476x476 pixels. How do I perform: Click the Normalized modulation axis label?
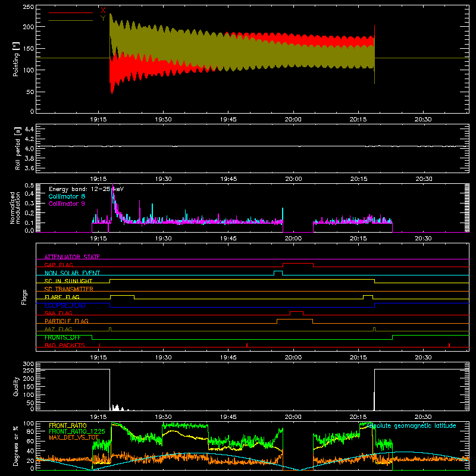(x=15, y=208)
